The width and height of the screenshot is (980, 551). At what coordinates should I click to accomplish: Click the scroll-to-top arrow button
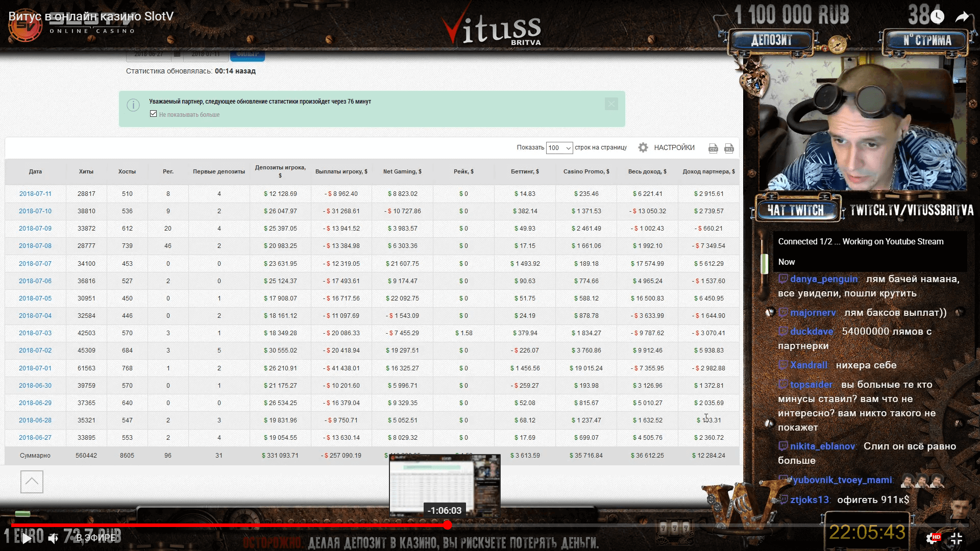(32, 482)
